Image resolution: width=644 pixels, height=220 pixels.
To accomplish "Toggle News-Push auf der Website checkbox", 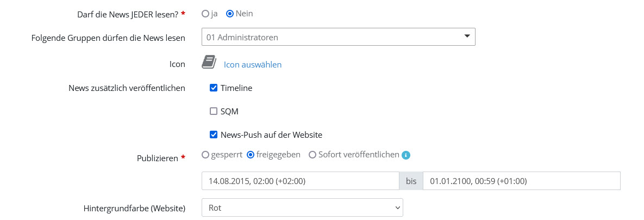I will coord(214,135).
